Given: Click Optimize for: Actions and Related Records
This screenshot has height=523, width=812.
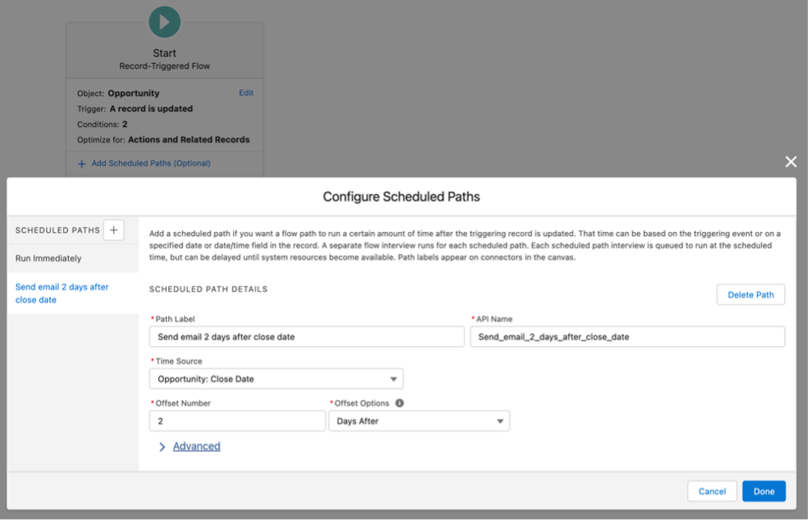Looking at the screenshot, I should click(163, 140).
